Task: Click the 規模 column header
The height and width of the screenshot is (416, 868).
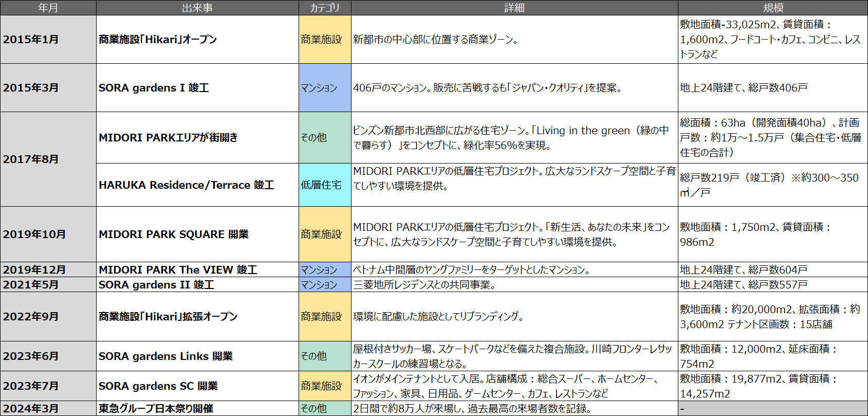Action: point(772,8)
